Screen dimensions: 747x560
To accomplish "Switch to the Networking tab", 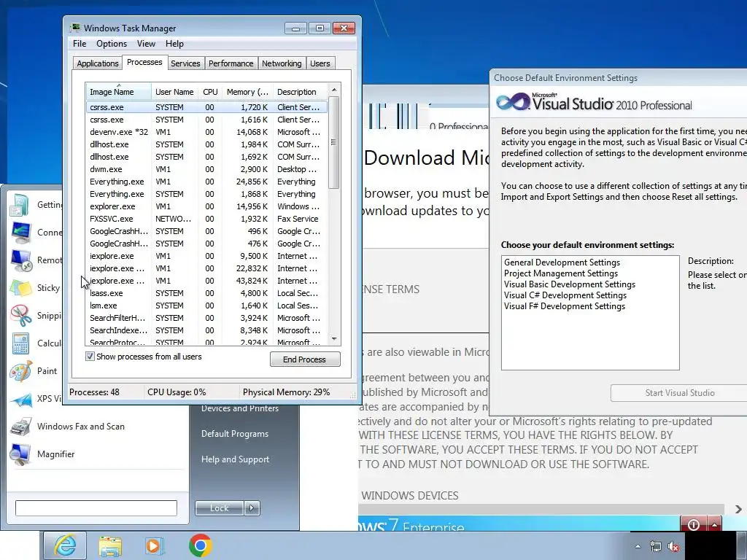I will point(282,63).
